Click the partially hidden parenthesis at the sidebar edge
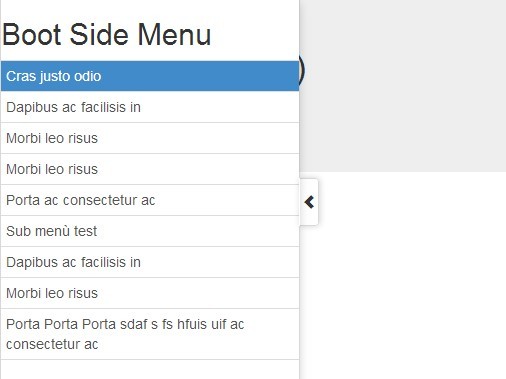This screenshot has width=506, height=379. [x=302, y=71]
